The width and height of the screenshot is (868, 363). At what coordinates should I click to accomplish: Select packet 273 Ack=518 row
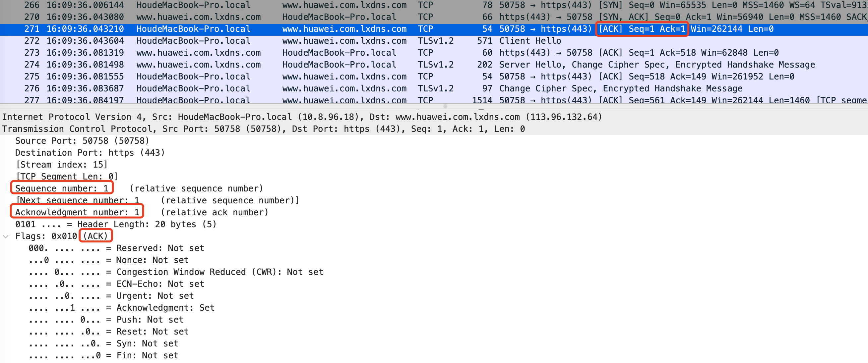click(x=434, y=53)
